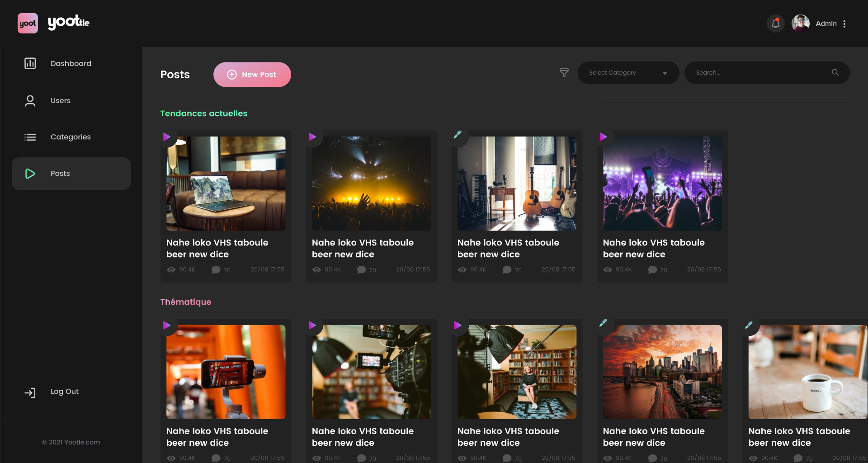Open the purple concert crowd thumbnail
The width and height of the screenshot is (868, 463).
[x=662, y=184]
